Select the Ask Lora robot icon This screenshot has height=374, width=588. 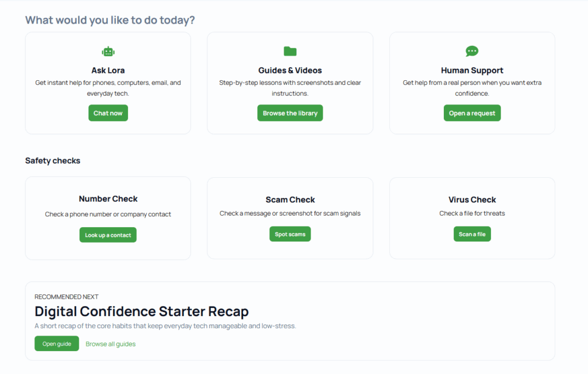click(x=108, y=51)
